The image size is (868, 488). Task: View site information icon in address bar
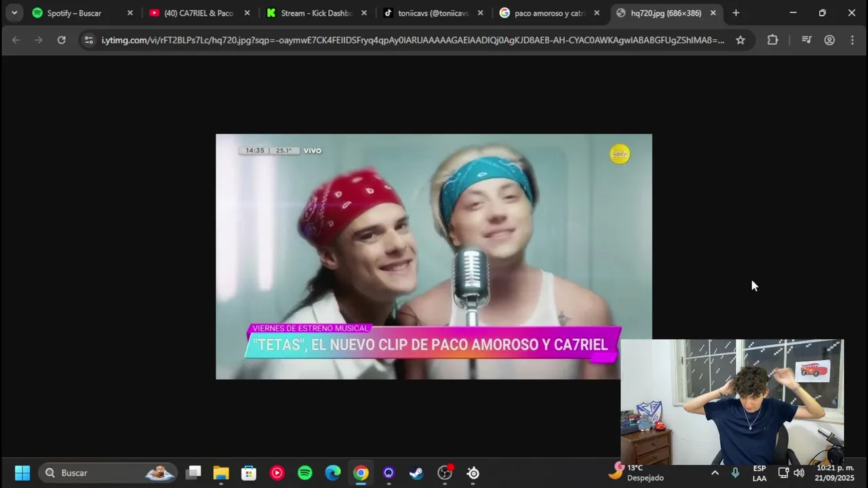88,40
